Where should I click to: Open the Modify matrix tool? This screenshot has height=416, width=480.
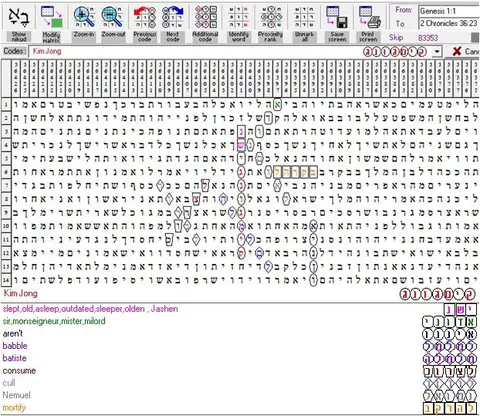(51, 17)
